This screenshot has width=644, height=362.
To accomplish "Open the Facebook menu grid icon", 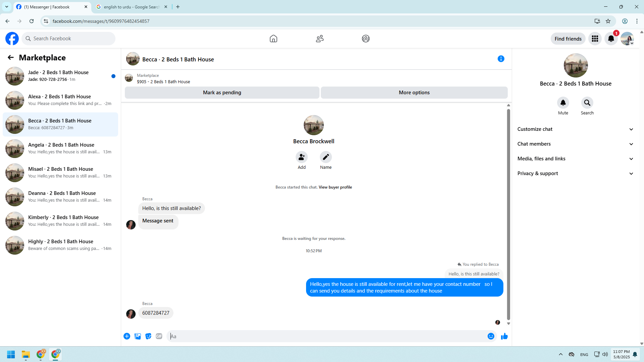I will [595, 39].
